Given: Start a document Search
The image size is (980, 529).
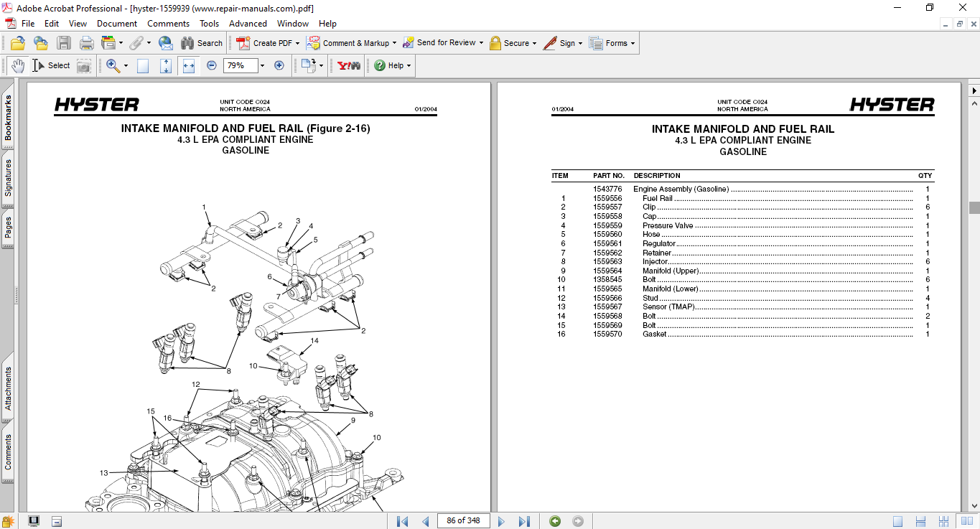Looking at the screenshot, I should point(202,42).
